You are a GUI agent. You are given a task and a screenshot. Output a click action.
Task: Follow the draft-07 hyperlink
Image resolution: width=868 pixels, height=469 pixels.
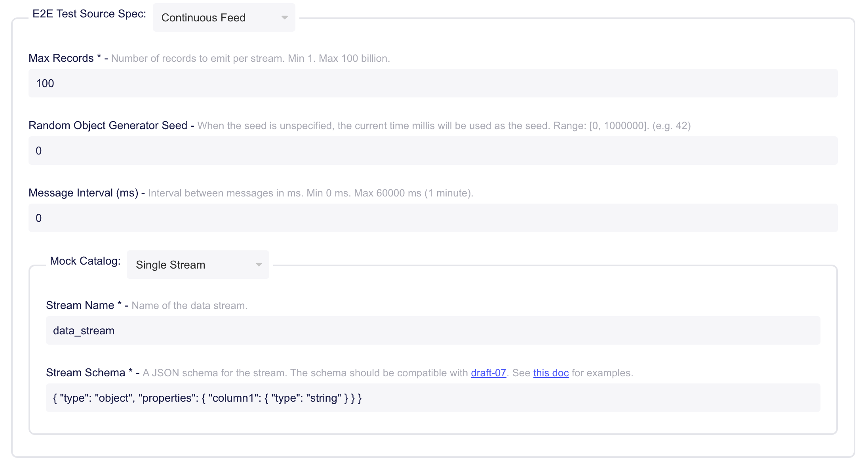point(488,373)
